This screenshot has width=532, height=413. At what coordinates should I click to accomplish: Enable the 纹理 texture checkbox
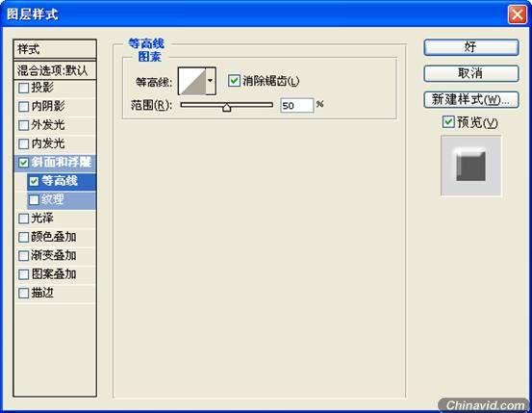click(x=34, y=199)
